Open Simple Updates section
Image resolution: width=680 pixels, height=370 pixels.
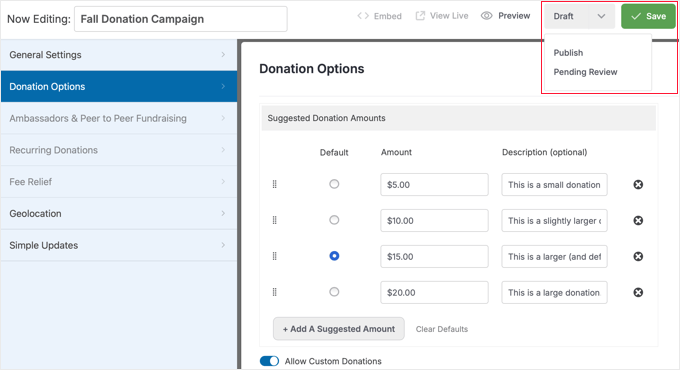pos(119,245)
